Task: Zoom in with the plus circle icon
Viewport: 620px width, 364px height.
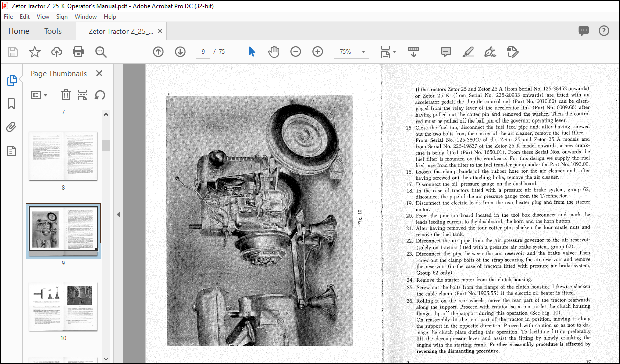Action: pos(318,52)
